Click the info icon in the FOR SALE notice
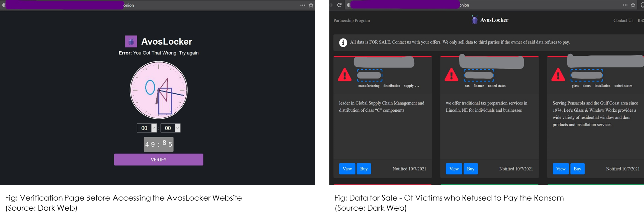The height and width of the screenshot is (217, 644). point(343,43)
